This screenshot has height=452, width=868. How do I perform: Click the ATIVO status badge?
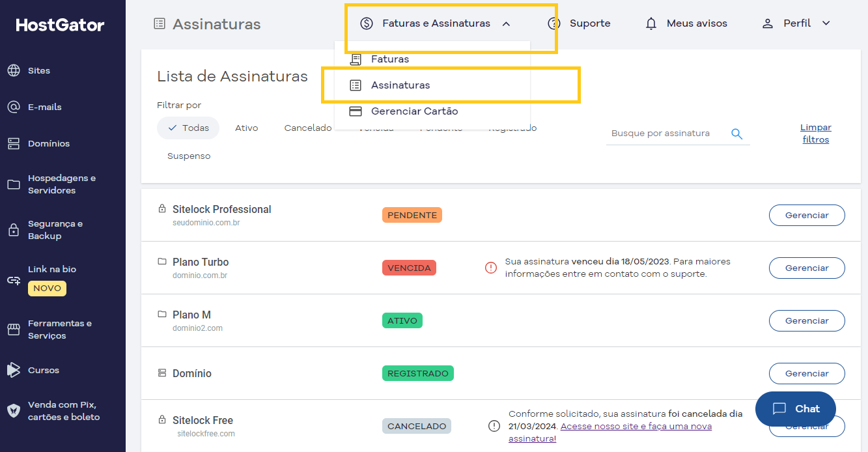tap(402, 320)
